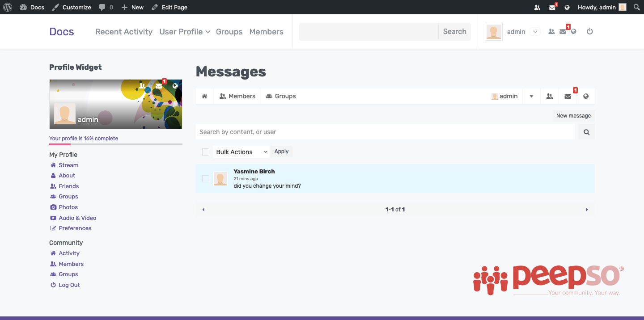
Task: Click the power logout icon in header
Action: 590,31
